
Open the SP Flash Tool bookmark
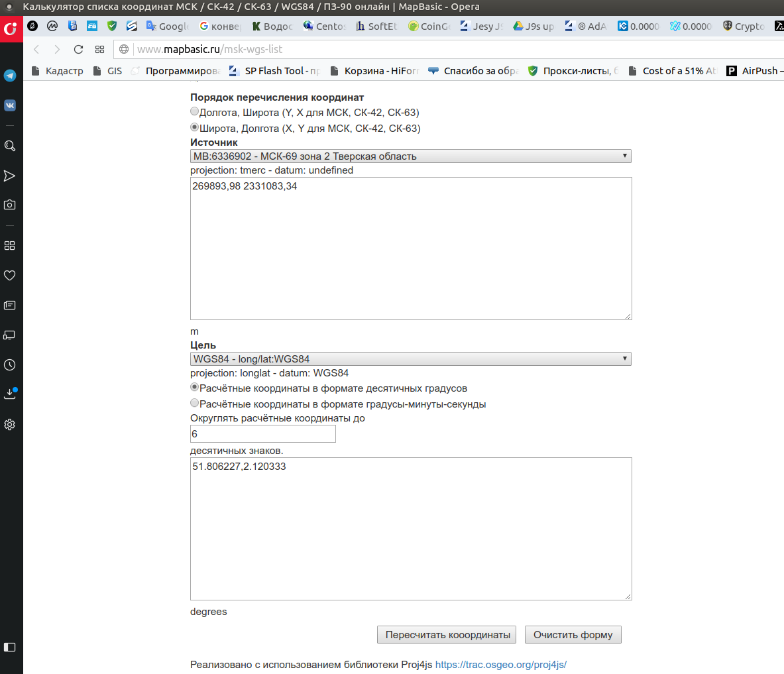click(274, 71)
